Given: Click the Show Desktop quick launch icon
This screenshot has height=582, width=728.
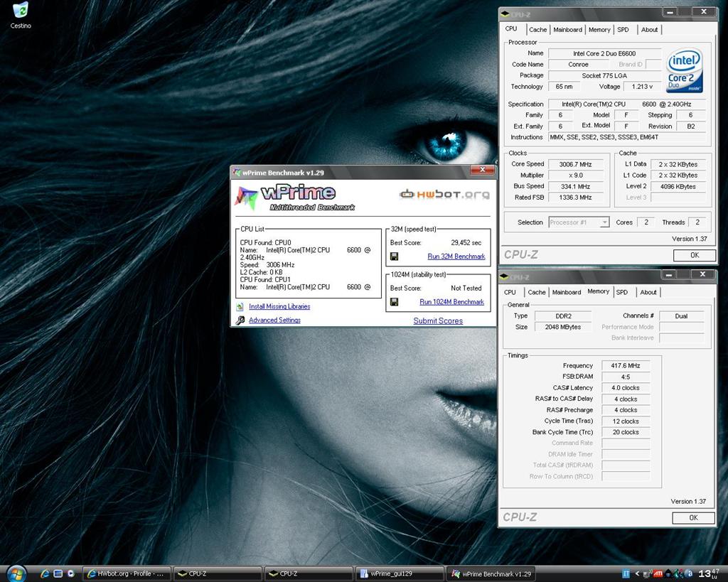Looking at the screenshot, I should [x=58, y=573].
